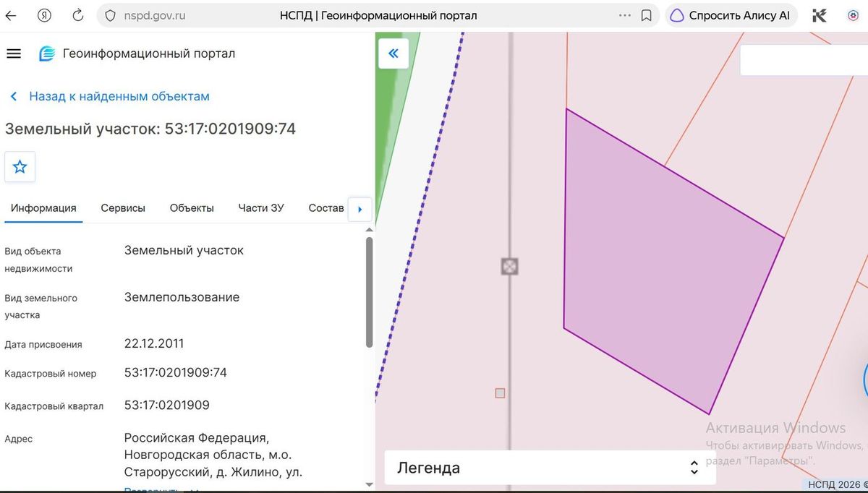Click the crossed square marker on map
Image resolution: width=868 pixels, height=493 pixels.
510,267
